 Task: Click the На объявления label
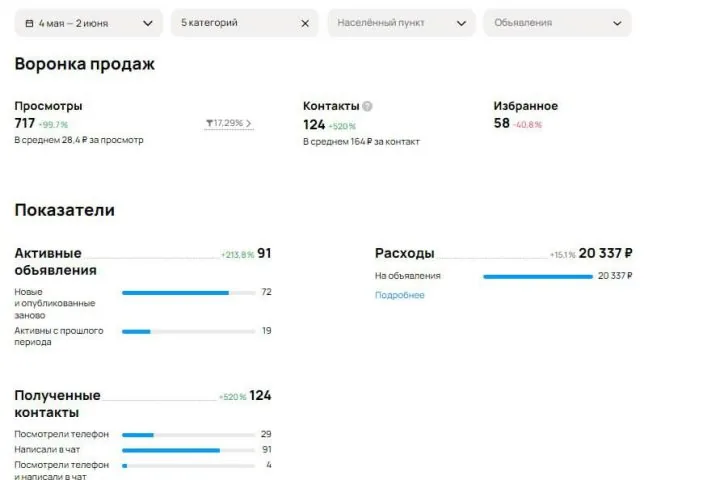[408, 276]
